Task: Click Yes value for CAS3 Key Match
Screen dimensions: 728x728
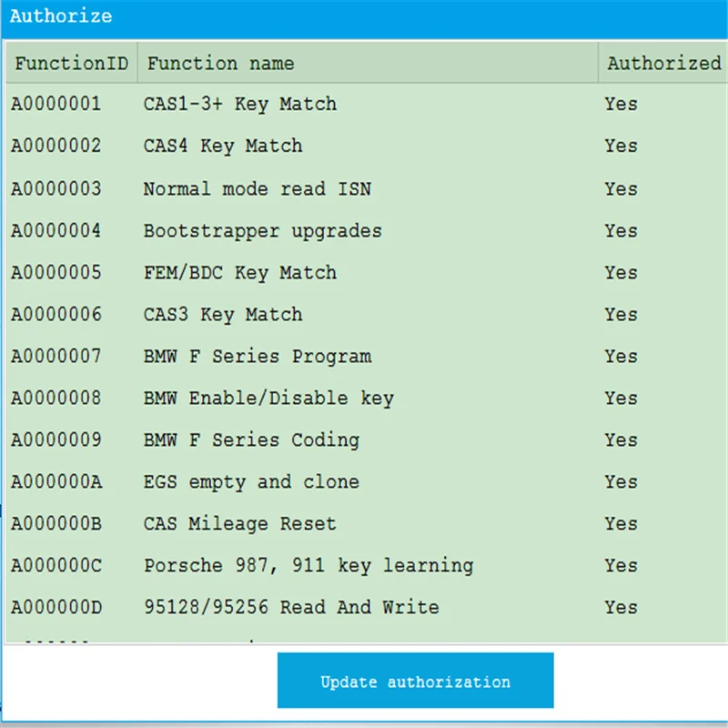Action: [621, 314]
